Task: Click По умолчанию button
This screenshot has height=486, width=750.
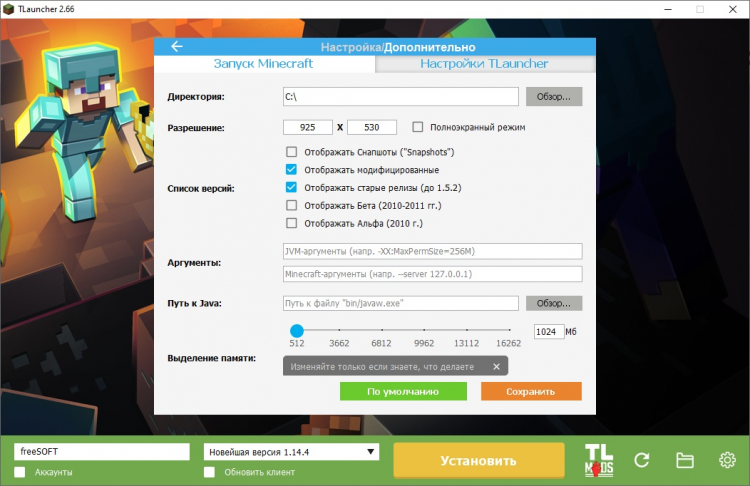Action: (403, 391)
